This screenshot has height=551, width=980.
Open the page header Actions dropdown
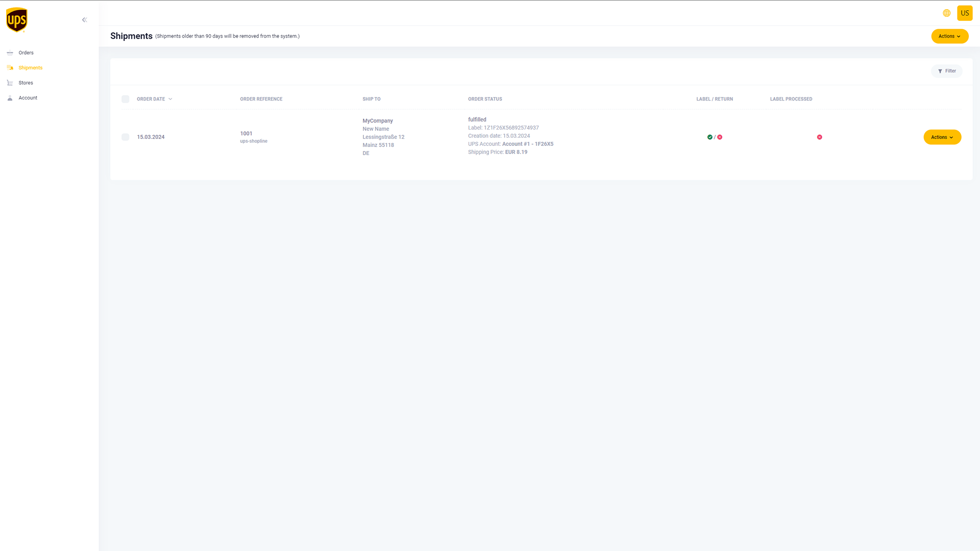949,36
